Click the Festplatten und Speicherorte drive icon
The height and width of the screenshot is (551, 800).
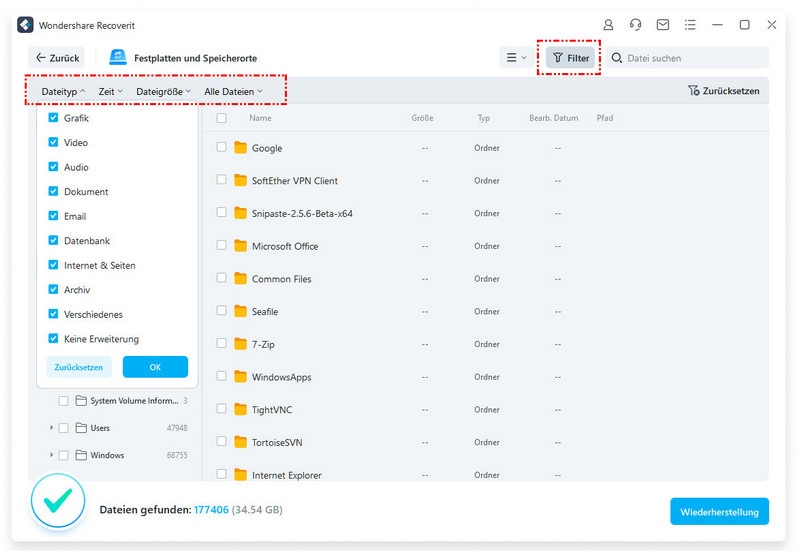118,58
